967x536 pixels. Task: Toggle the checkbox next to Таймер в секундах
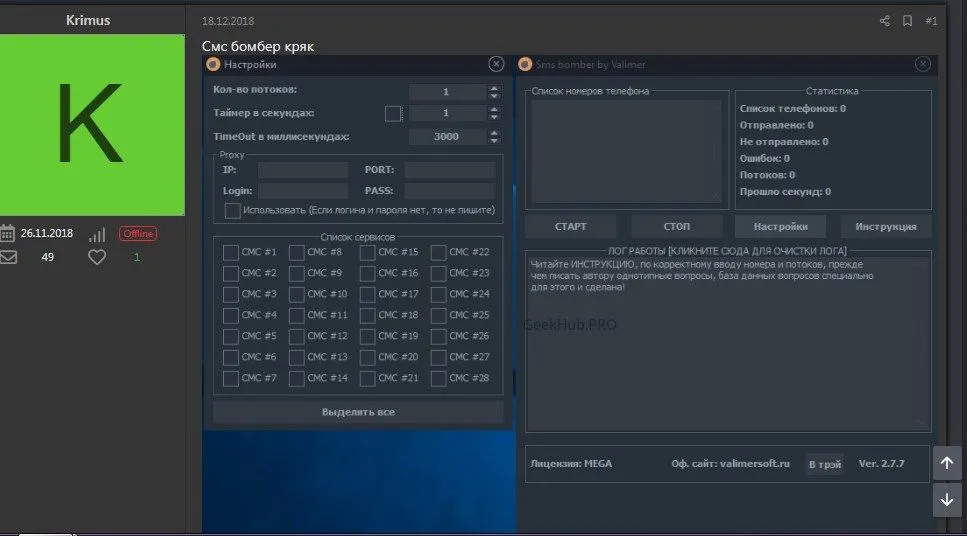click(393, 114)
